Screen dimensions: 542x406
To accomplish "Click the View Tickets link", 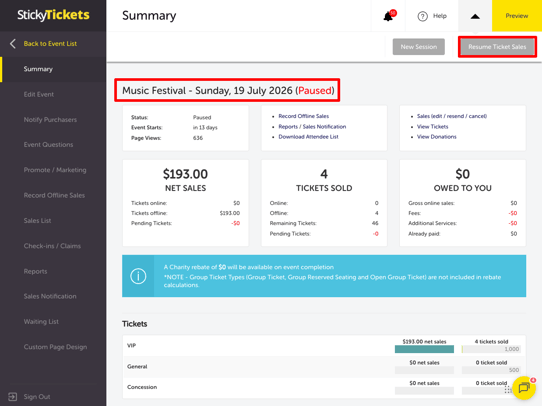I will 432,126.
